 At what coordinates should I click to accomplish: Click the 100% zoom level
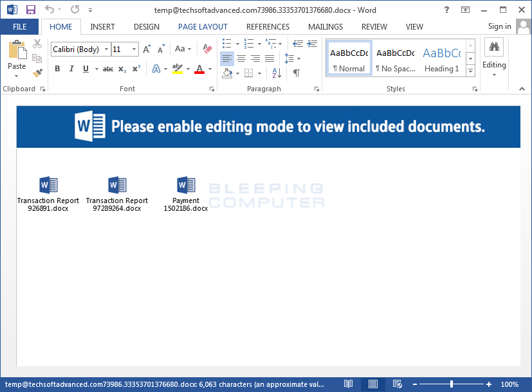509,384
